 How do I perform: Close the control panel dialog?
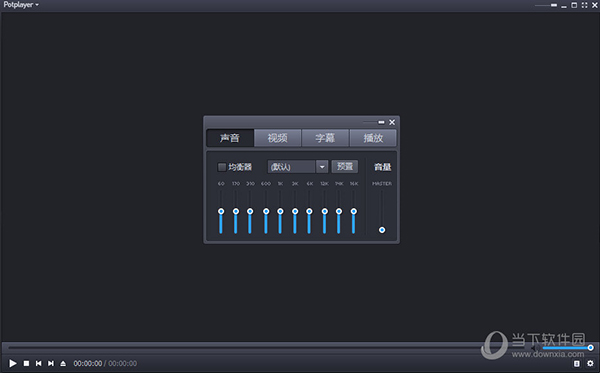[392, 122]
